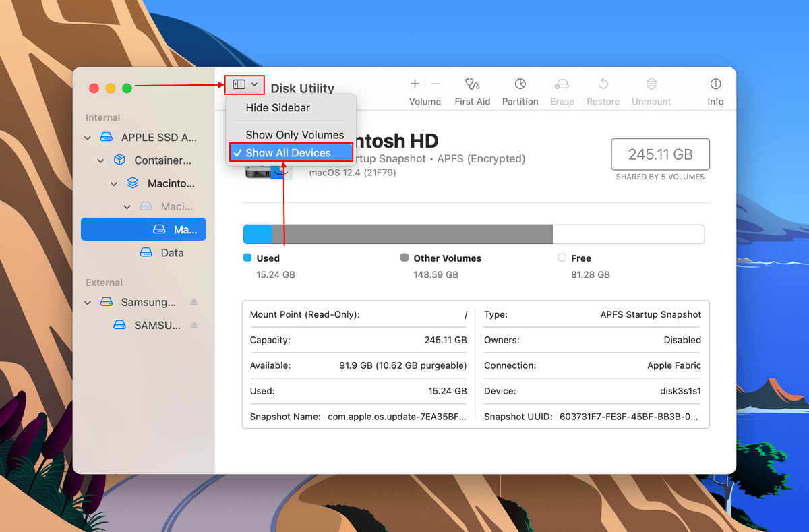Click the remove volume minus icon
The height and width of the screenshot is (532, 809).
[x=436, y=84]
